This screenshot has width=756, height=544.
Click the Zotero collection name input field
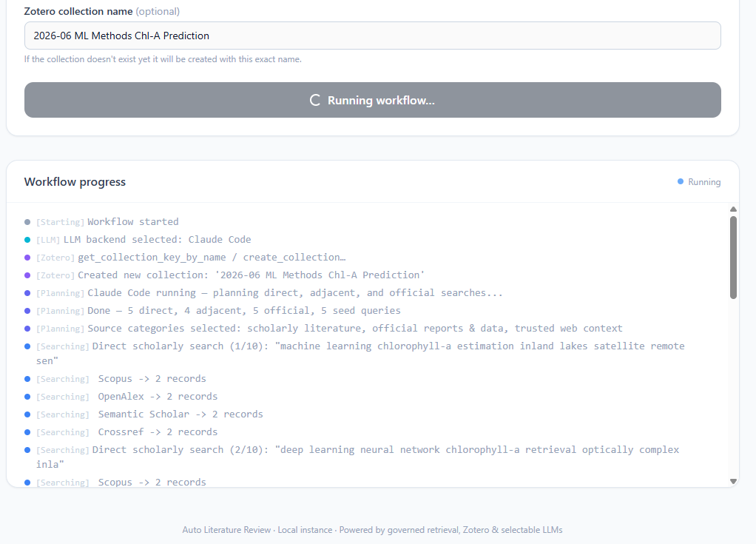tap(372, 36)
